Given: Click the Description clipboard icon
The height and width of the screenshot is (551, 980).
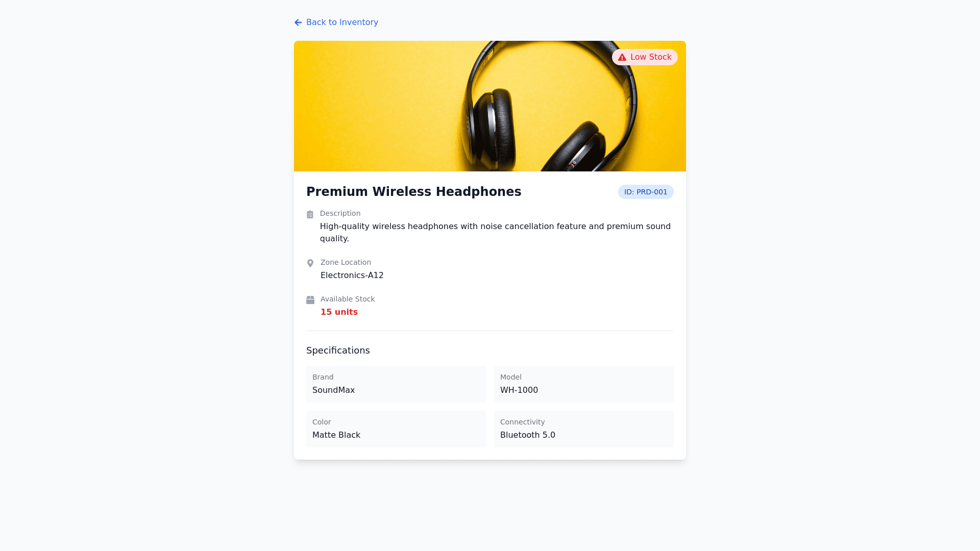Looking at the screenshot, I should [310, 214].
